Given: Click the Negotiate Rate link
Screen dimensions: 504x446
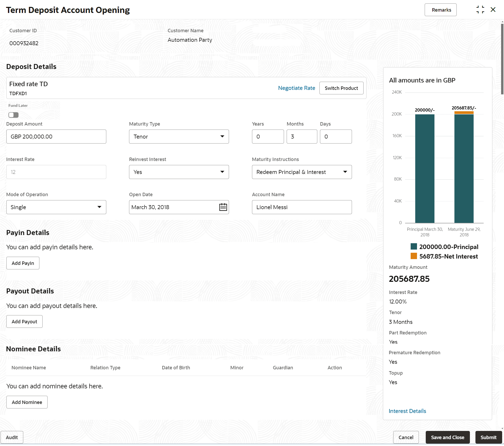Looking at the screenshot, I should coord(296,88).
